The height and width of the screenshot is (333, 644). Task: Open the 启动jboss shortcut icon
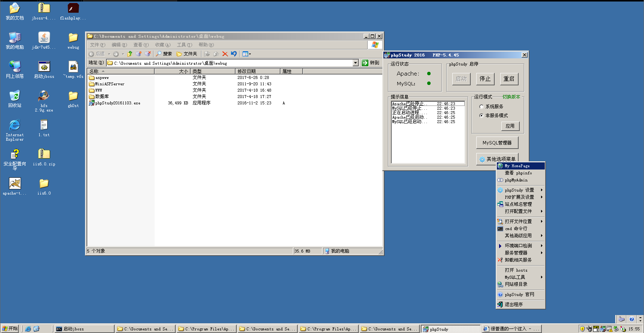[x=44, y=70]
